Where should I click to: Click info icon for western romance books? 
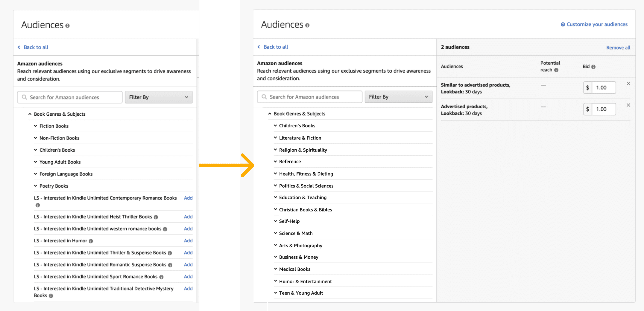(x=165, y=229)
